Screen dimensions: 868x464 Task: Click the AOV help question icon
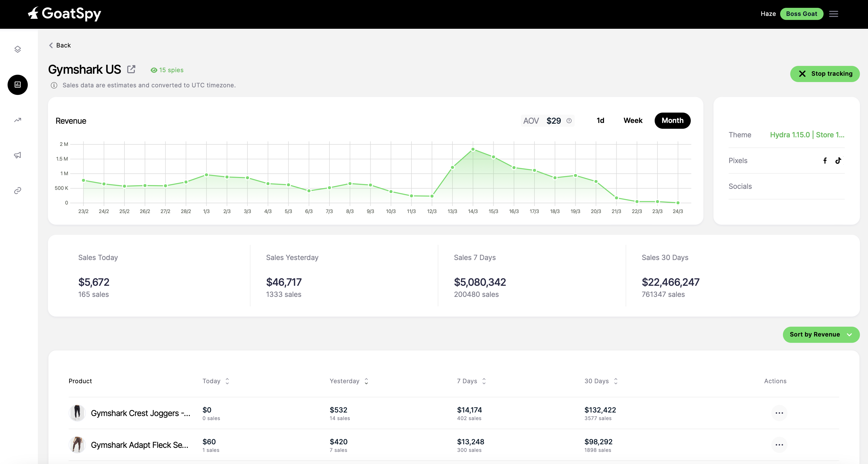coord(569,121)
